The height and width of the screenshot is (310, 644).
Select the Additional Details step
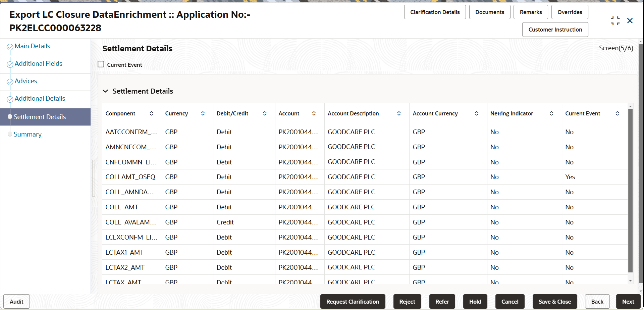(x=40, y=98)
